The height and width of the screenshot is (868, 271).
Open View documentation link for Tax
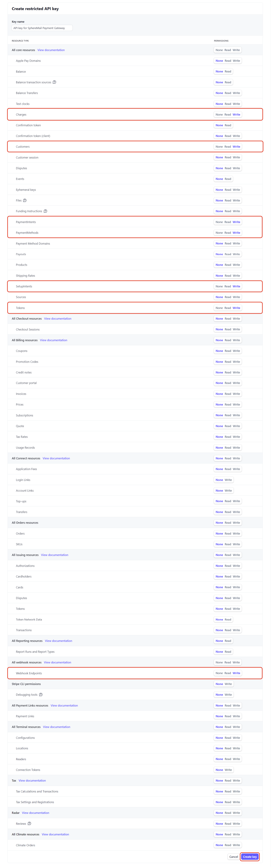[32, 780]
